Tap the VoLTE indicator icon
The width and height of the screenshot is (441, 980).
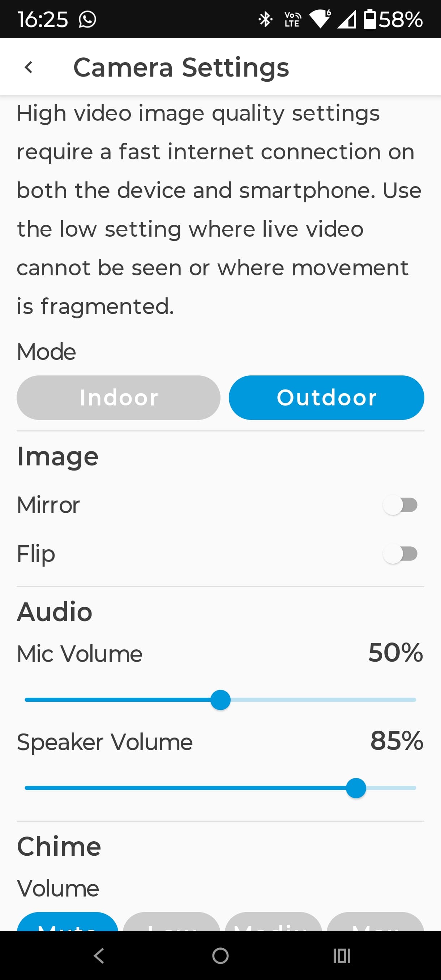(x=292, y=20)
